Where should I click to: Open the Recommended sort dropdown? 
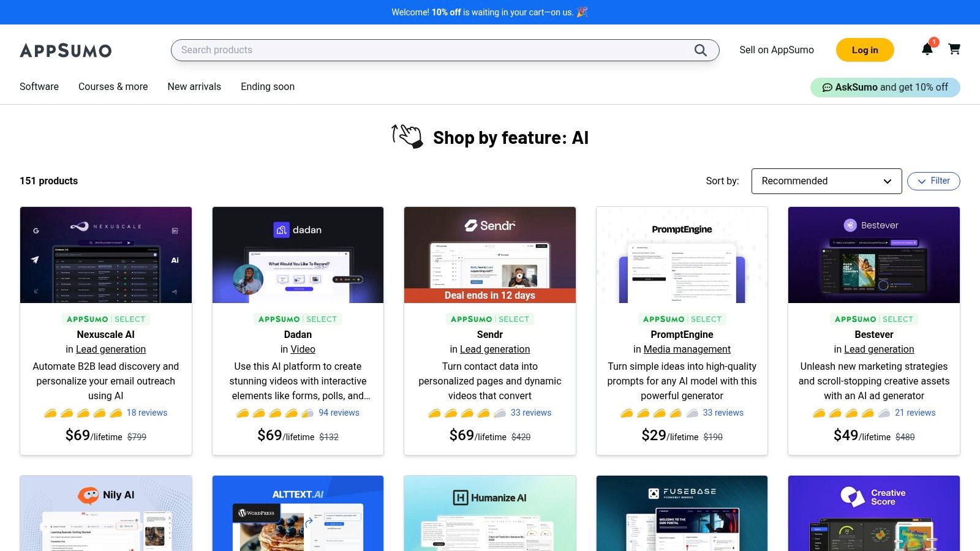click(826, 181)
